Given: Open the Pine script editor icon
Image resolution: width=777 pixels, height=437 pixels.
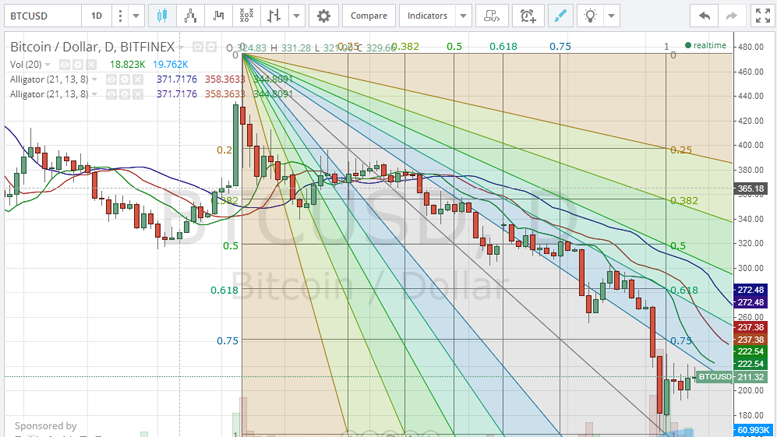Looking at the screenshot, I should coord(492,16).
